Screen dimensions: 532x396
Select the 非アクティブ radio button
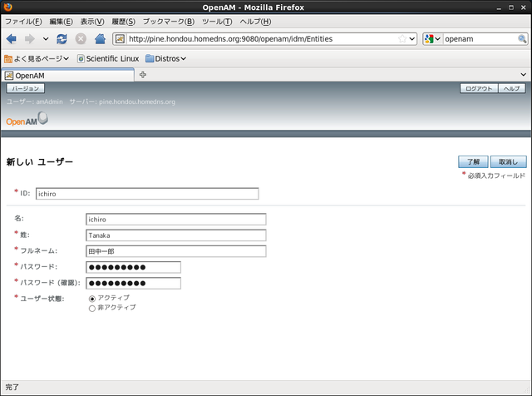click(92, 308)
